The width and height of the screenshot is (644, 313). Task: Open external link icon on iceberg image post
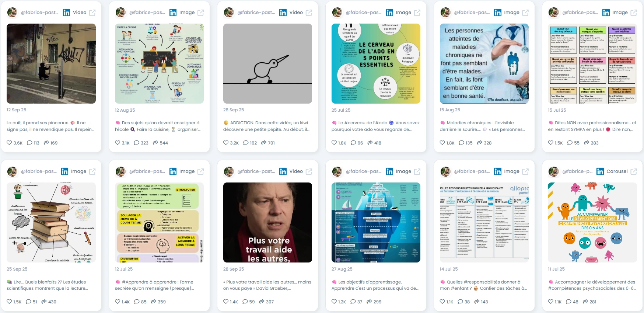click(417, 171)
